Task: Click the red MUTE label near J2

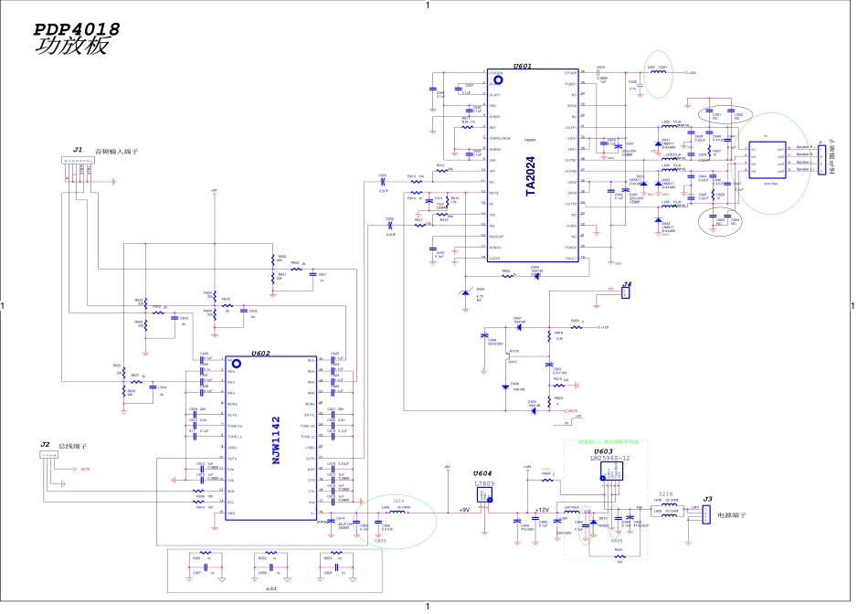Action: 85,469
